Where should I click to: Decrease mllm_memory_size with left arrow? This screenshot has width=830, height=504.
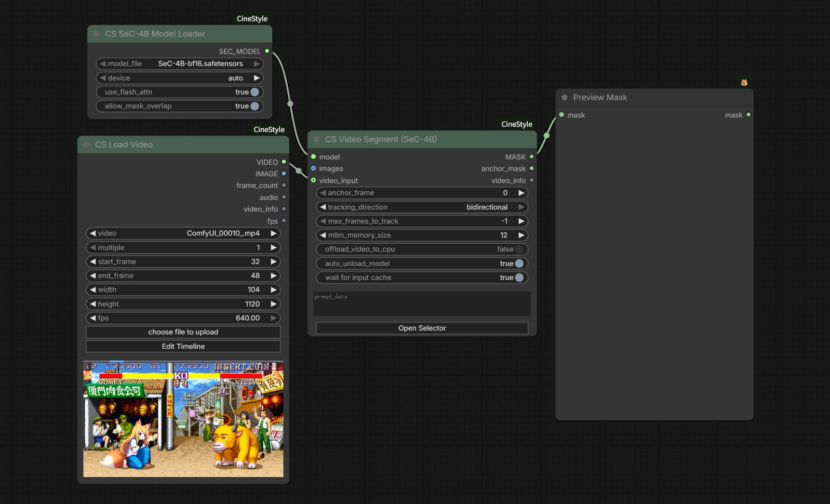323,235
